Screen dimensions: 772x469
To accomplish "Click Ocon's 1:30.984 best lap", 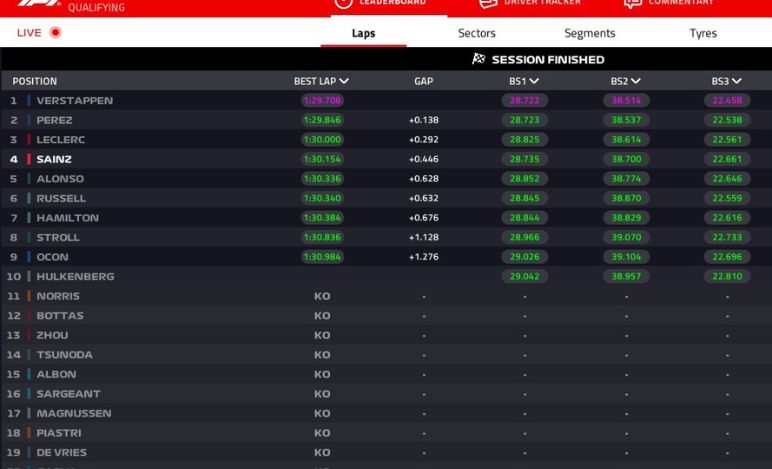I will (322, 257).
